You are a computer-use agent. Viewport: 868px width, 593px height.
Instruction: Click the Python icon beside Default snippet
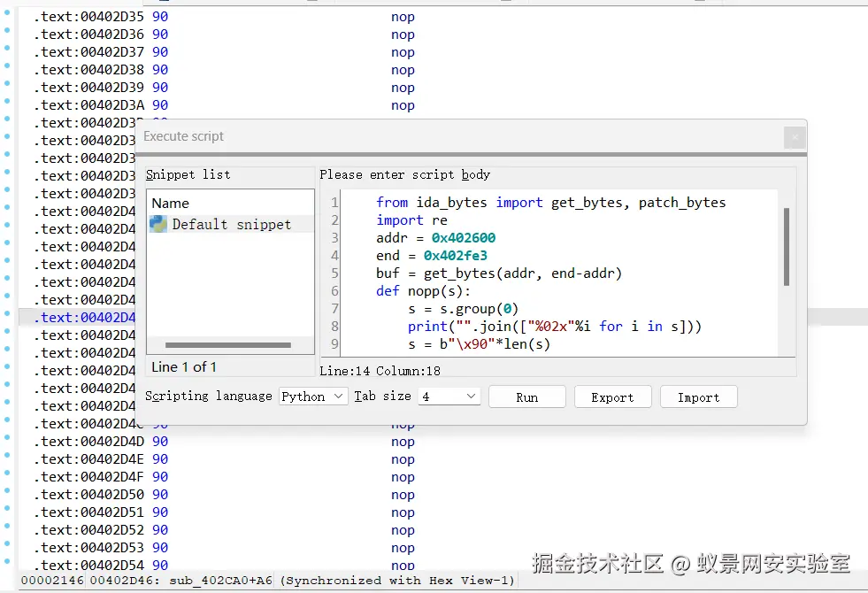(158, 224)
